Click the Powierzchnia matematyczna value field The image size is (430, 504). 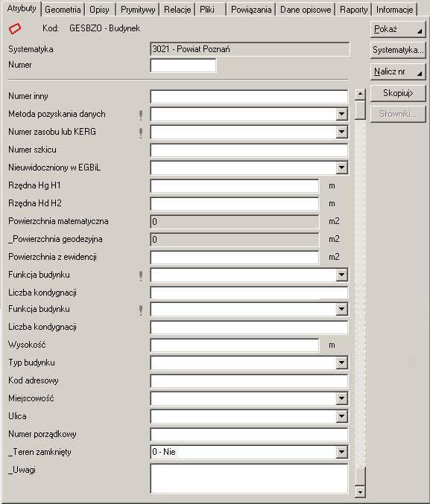point(235,221)
